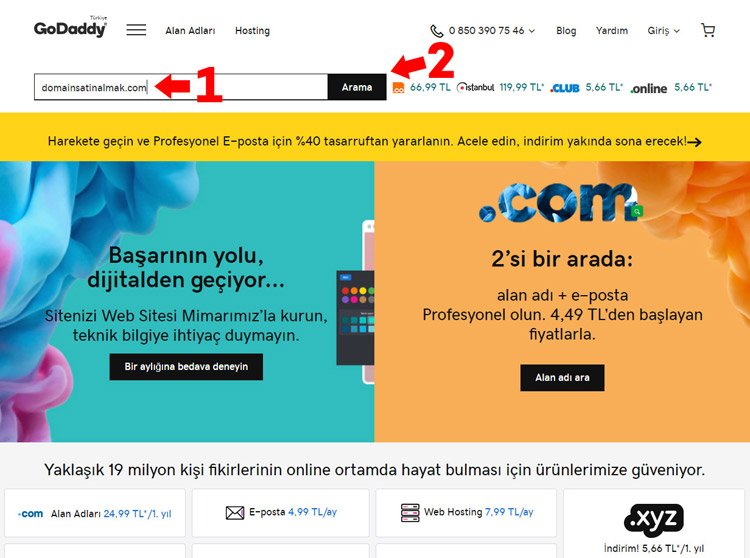
Task: Click the .CLUB domain logo
Action: pyautogui.click(x=565, y=88)
